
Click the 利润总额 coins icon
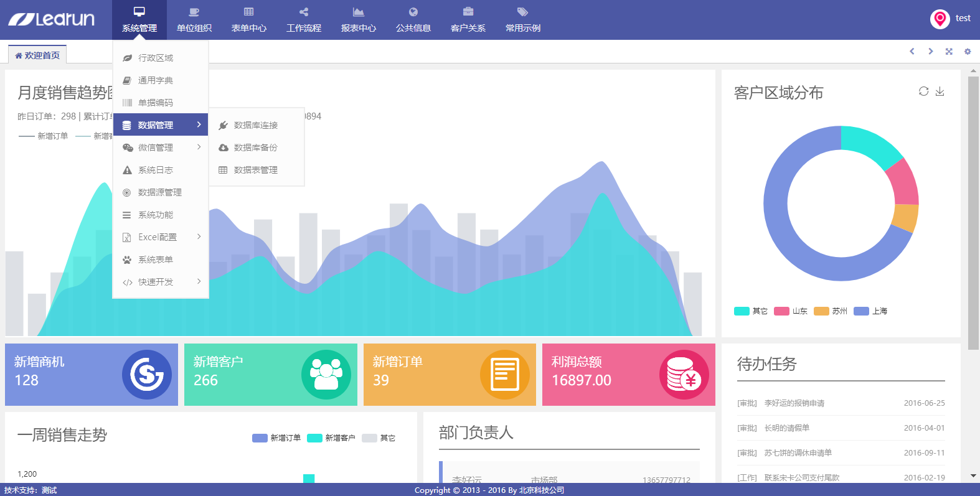click(684, 375)
